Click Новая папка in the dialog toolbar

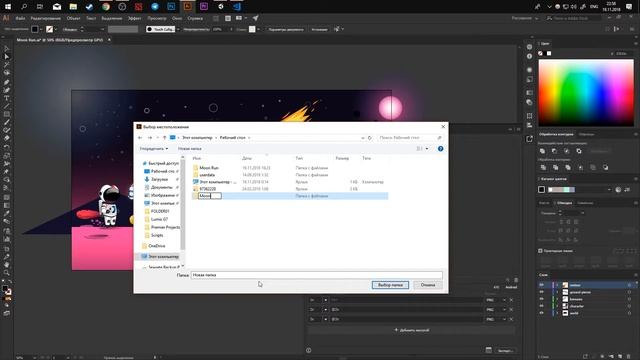tap(189, 149)
